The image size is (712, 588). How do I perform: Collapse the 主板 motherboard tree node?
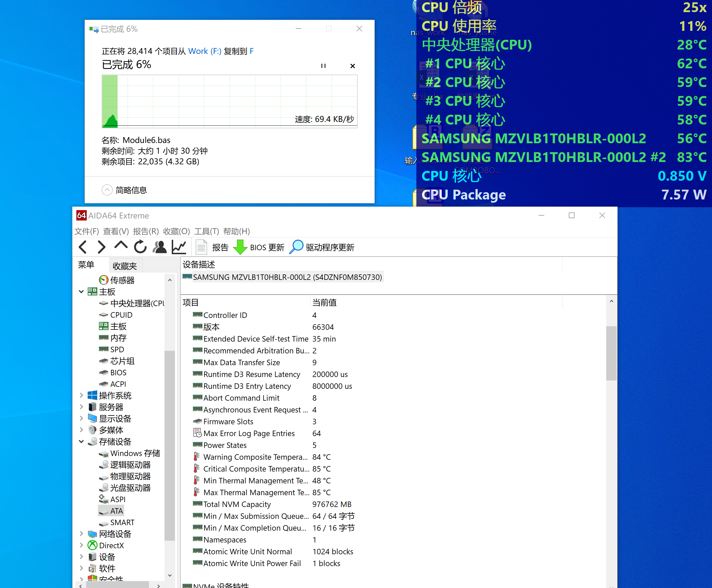(81, 292)
